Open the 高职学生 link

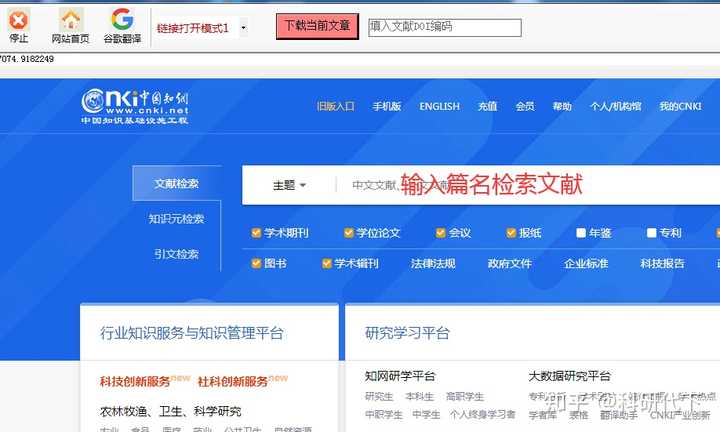pyautogui.click(x=465, y=396)
